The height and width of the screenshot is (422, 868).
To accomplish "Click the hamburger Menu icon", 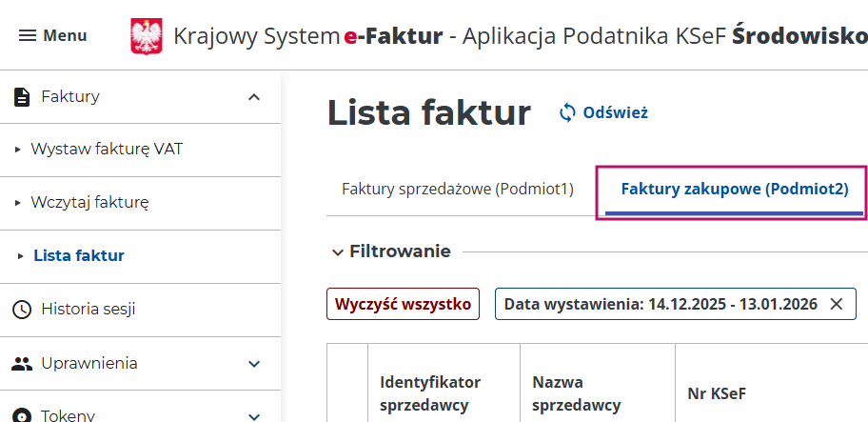I will pos(28,35).
